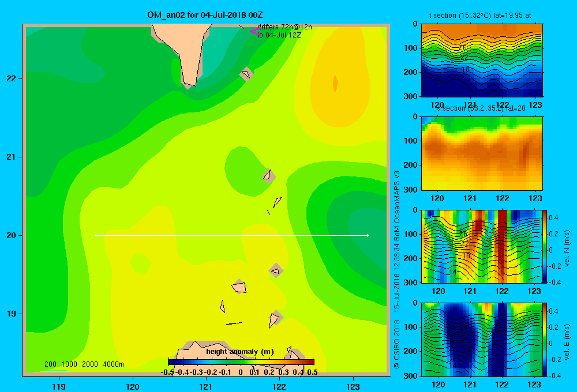Open the eastward velocity section panel
The width and height of the screenshot is (577, 392).
click(x=482, y=340)
